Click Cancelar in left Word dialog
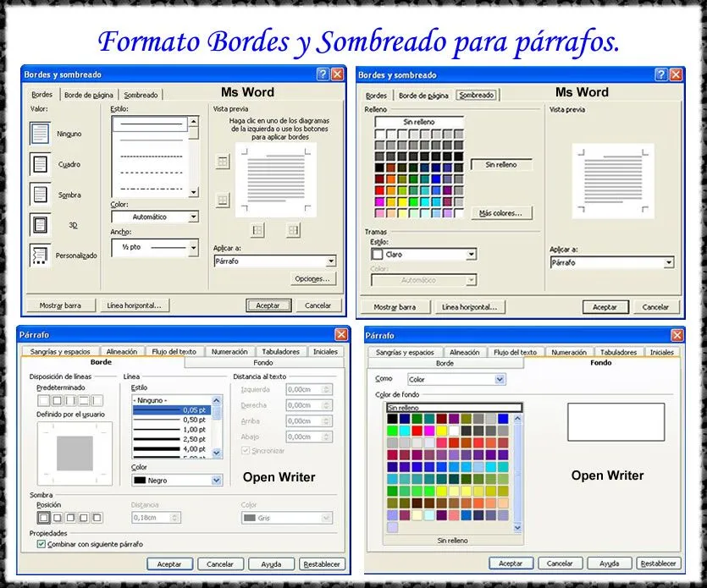Image resolution: width=707 pixels, height=588 pixels. 318,305
